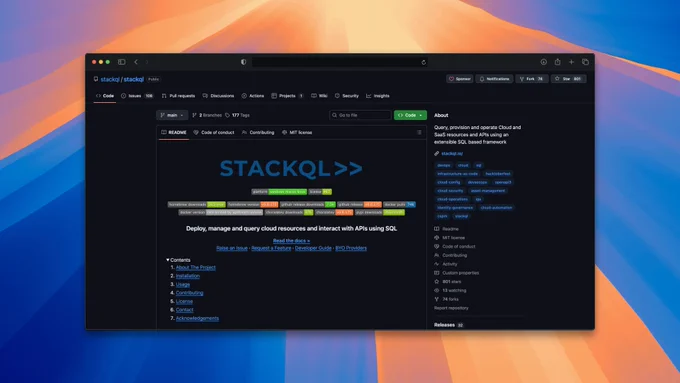Open the Releases heading link
Viewport: 680px width, 383px height.
tap(445, 325)
